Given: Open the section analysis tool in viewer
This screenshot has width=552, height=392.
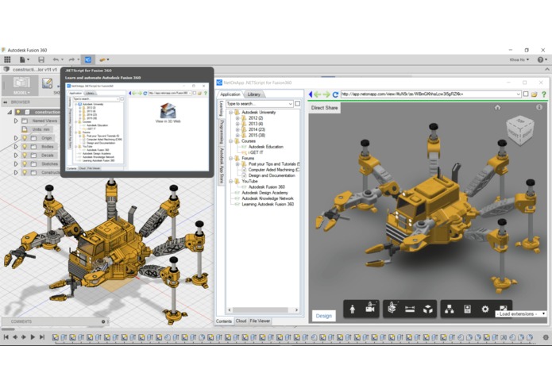Looking at the screenshot, I should 392,308.
